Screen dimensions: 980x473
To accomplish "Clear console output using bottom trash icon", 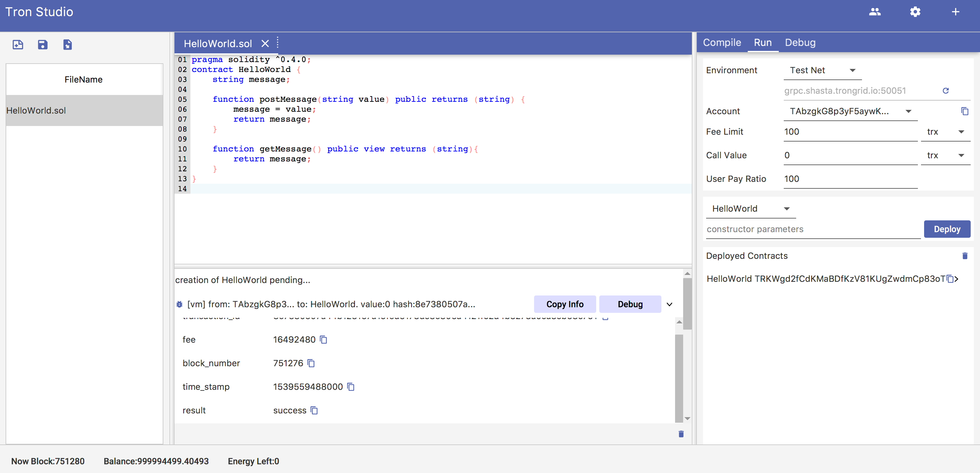I will [681, 434].
